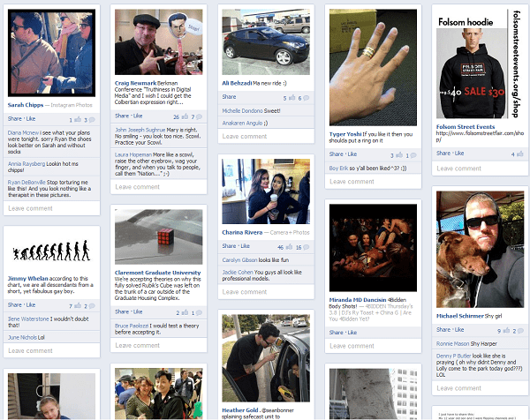Click Leave comment field under Ali Behzadi post

click(266, 137)
